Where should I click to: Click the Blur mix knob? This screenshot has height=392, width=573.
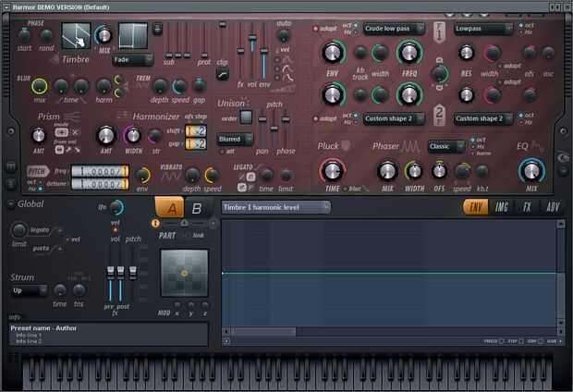(39, 86)
